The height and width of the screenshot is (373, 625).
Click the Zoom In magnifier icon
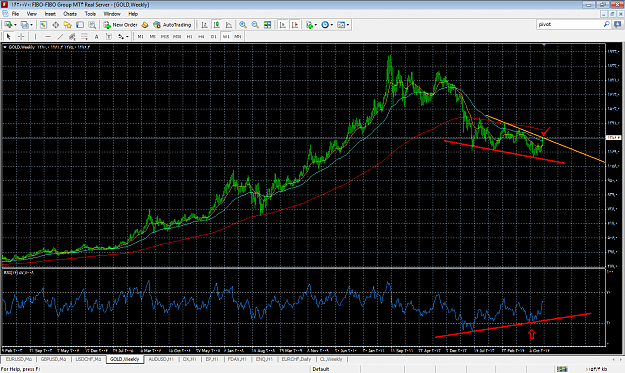click(x=243, y=25)
